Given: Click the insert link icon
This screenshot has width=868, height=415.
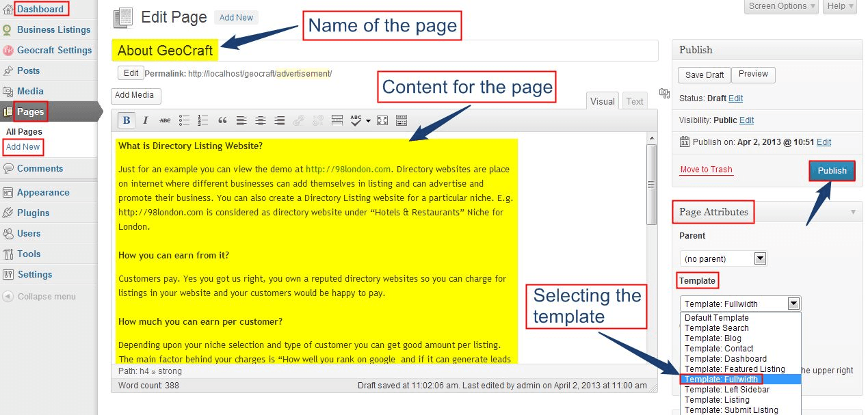Looking at the screenshot, I should point(298,120).
